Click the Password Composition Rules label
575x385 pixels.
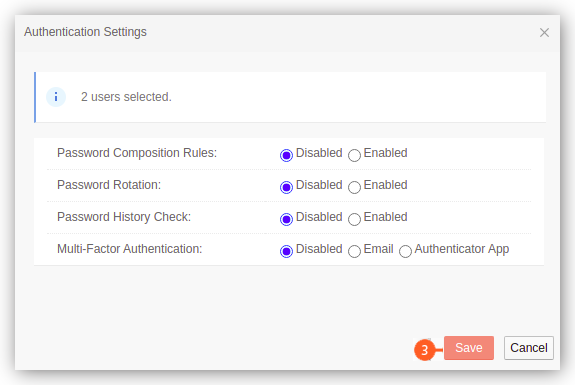[x=137, y=153]
